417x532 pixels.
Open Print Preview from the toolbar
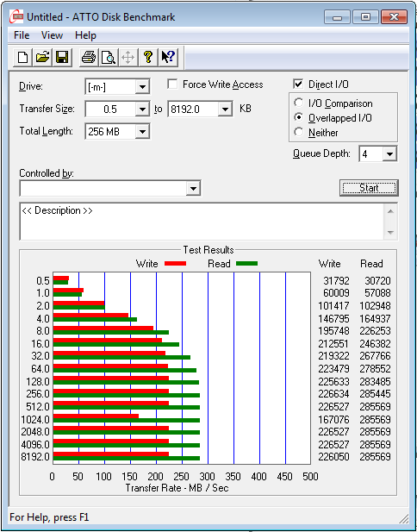pos(109,57)
